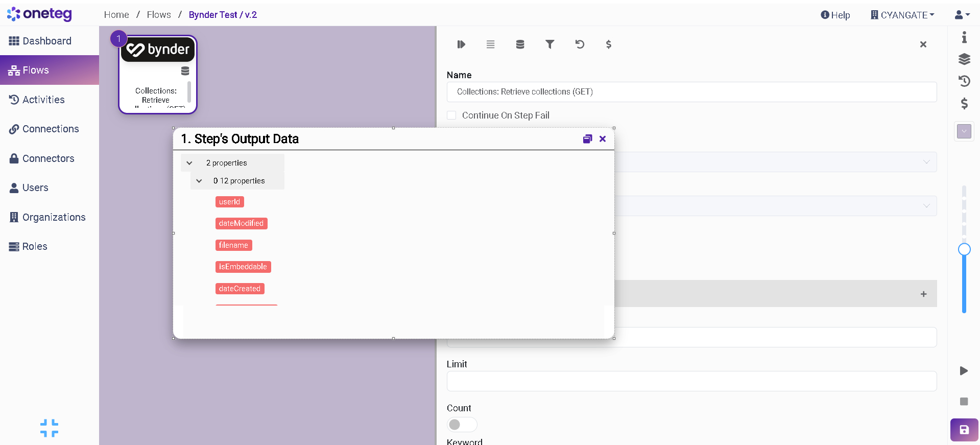Click the filter funnel icon in step toolbar

549,44
